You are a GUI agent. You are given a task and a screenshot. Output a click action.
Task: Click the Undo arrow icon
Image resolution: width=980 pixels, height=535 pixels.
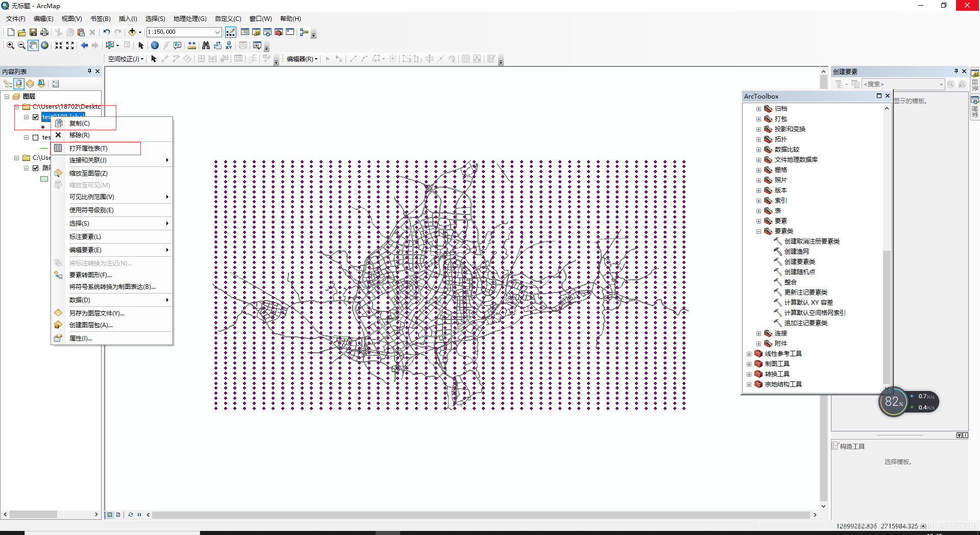click(107, 32)
